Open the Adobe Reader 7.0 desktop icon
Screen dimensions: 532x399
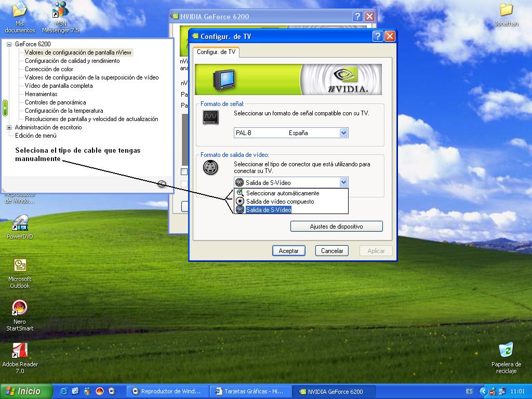(x=20, y=351)
